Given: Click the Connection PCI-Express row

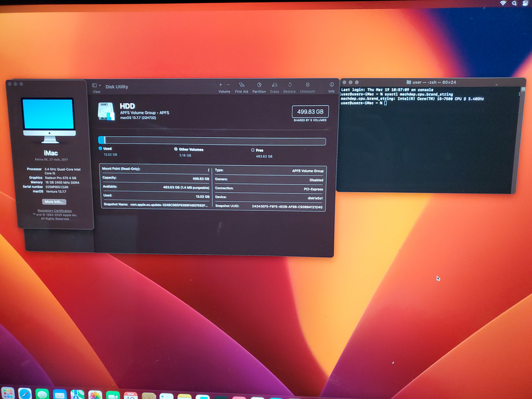Looking at the screenshot, I should (x=269, y=189).
